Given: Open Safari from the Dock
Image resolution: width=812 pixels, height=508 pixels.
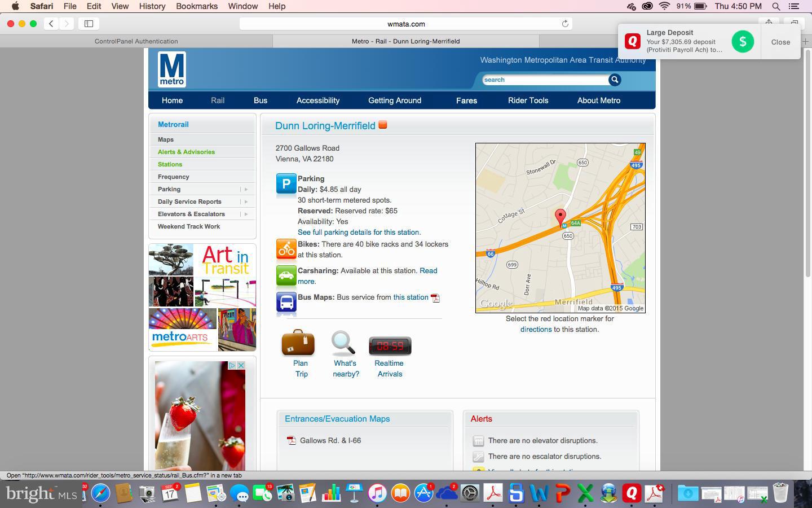Looking at the screenshot, I should (100, 493).
